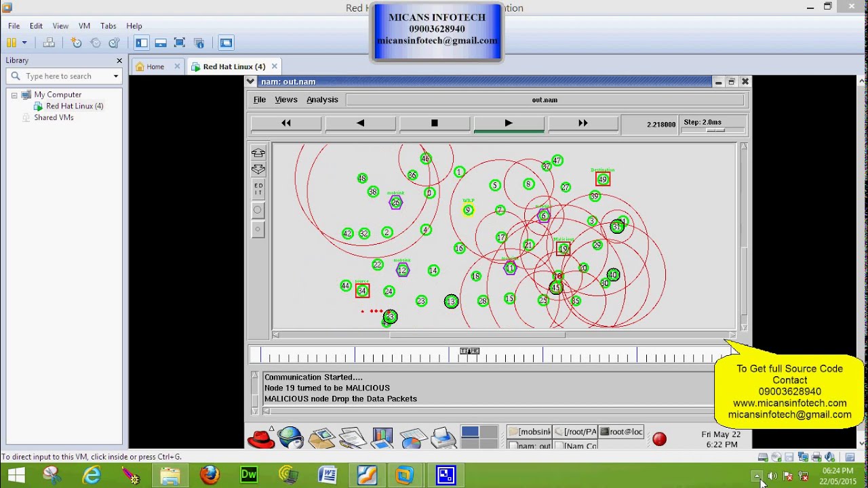
Task: Click the Library search input field
Action: tap(64, 76)
